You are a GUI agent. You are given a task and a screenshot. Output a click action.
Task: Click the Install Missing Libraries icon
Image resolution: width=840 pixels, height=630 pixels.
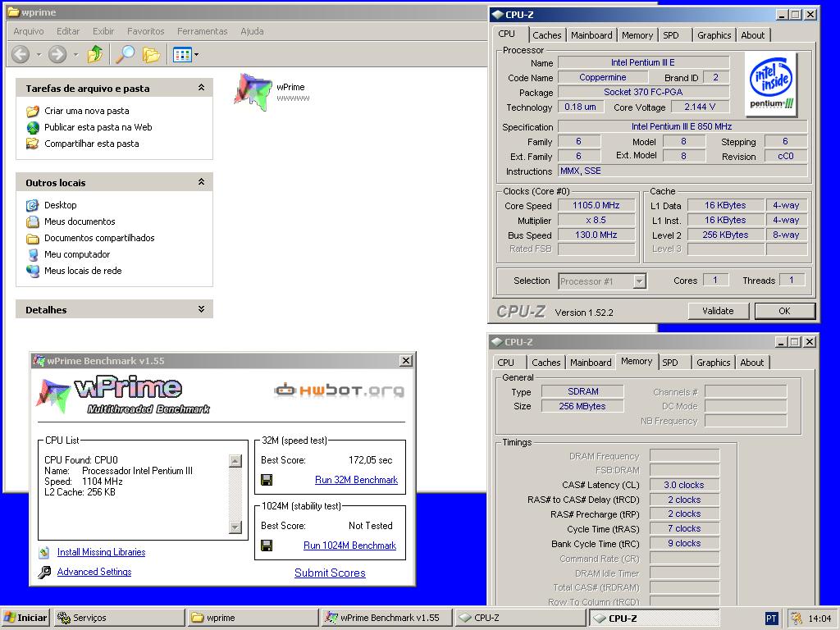point(44,552)
